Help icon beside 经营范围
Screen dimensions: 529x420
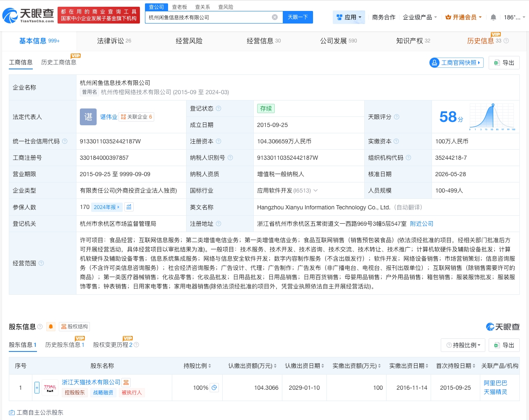point(41,263)
